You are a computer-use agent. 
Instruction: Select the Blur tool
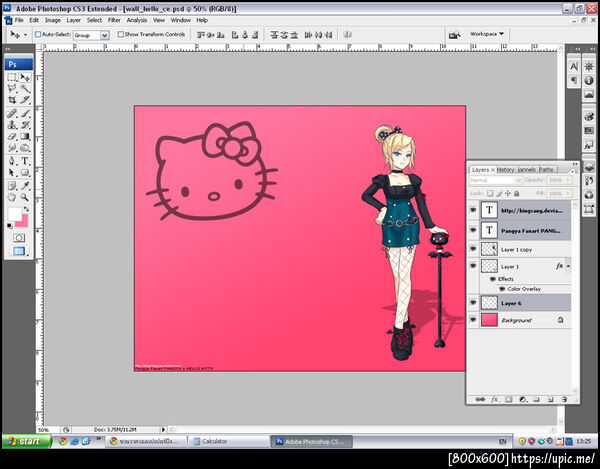[x=12, y=147]
